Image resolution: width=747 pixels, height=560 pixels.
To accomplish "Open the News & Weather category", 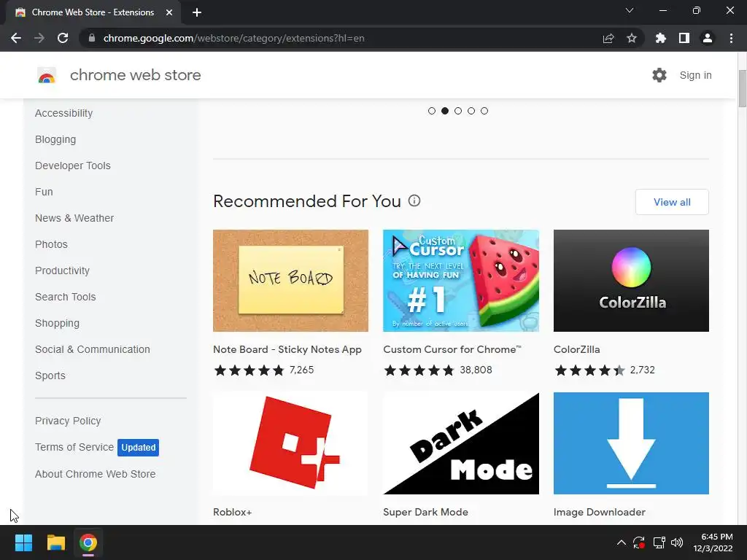I will point(74,218).
